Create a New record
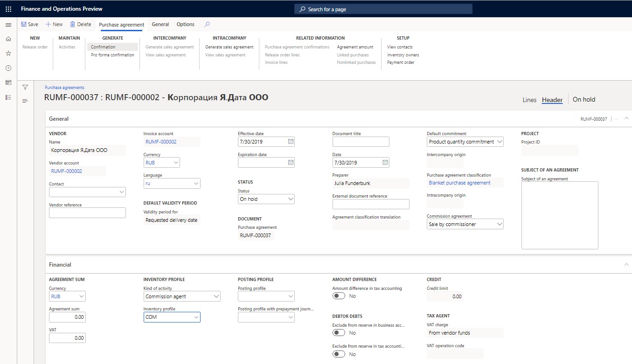 (54, 24)
